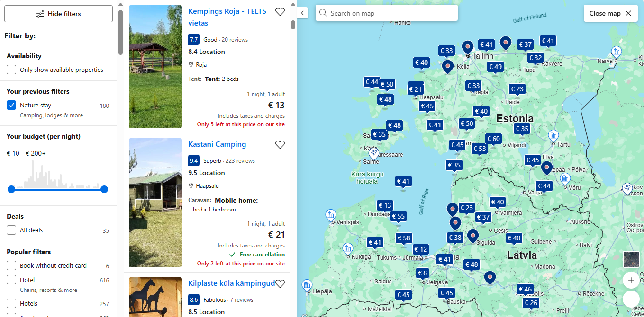The width and height of the screenshot is (644, 317).
Task: Click the Hide filters button
Action: pos(58,14)
